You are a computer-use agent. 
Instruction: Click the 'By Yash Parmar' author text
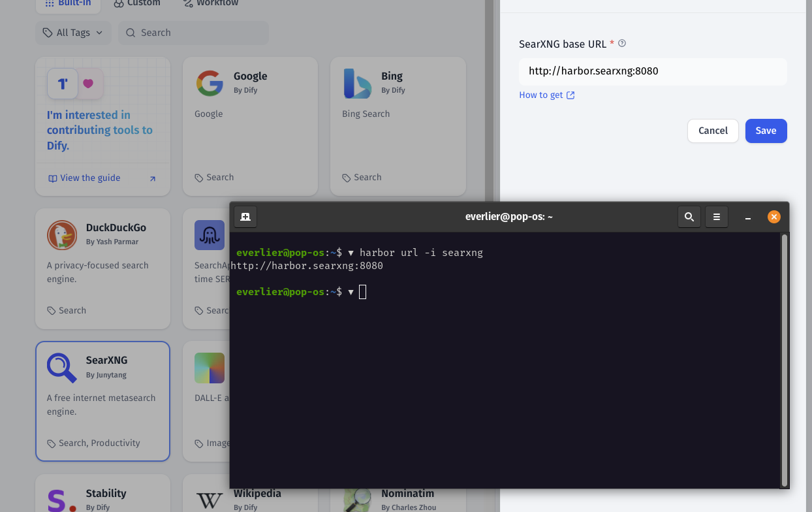coord(112,242)
